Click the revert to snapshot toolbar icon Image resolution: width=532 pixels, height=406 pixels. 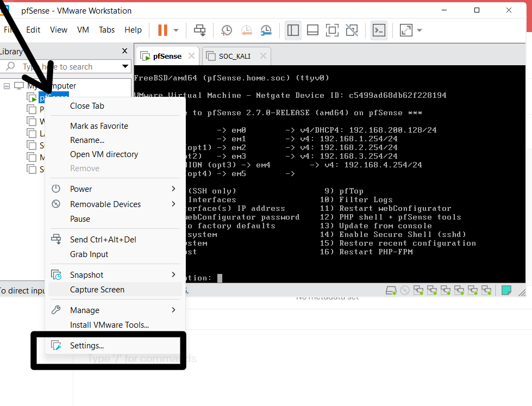(246, 30)
